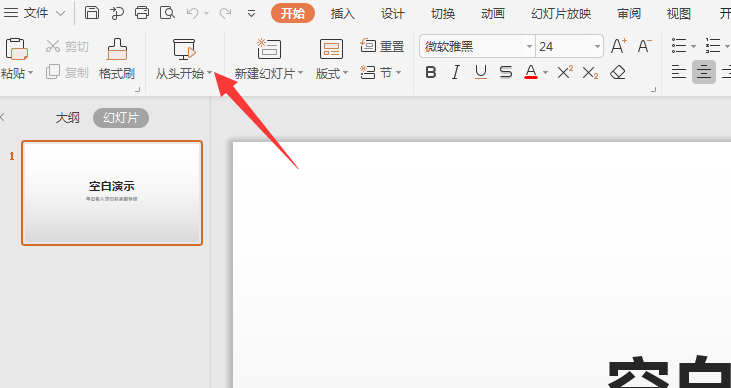The image size is (731, 388).
Task: Open the font name dropdown 微软雅黑
Action: (529, 47)
